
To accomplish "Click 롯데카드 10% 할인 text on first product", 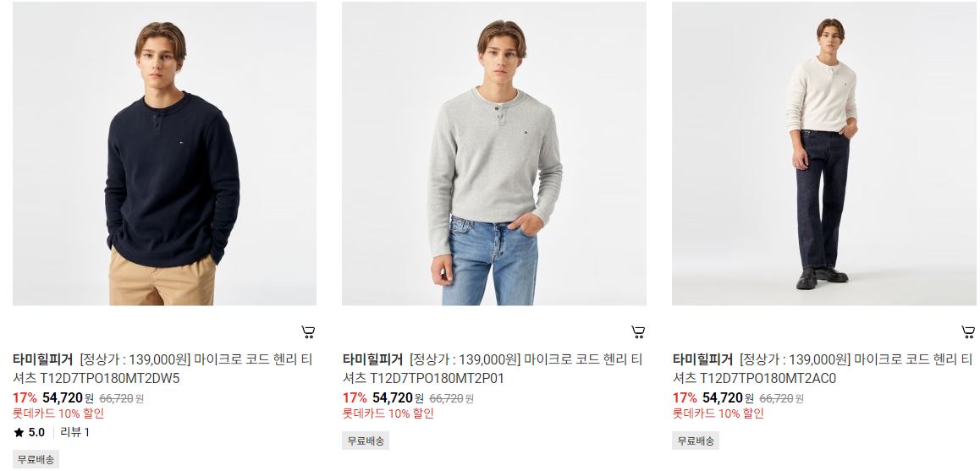I will 58,413.
